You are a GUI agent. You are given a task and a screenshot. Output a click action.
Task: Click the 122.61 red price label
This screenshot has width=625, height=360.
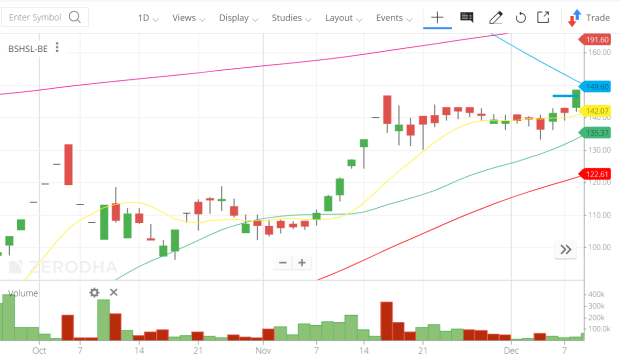(595, 174)
